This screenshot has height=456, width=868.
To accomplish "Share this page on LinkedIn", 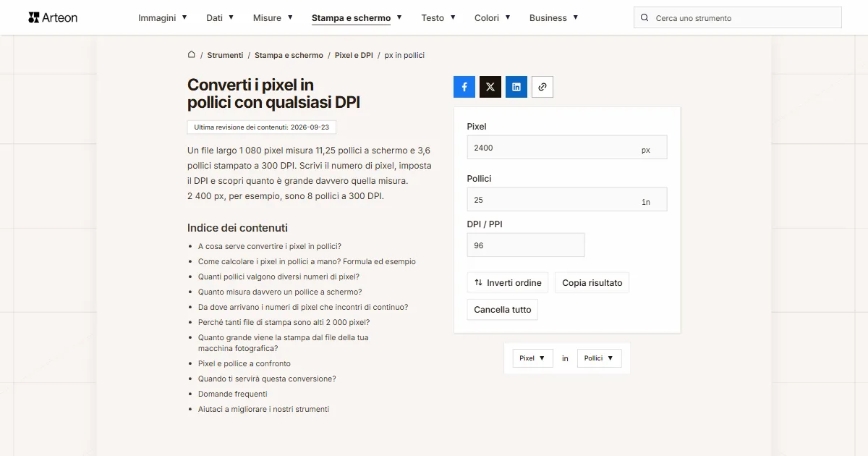I will pos(516,87).
